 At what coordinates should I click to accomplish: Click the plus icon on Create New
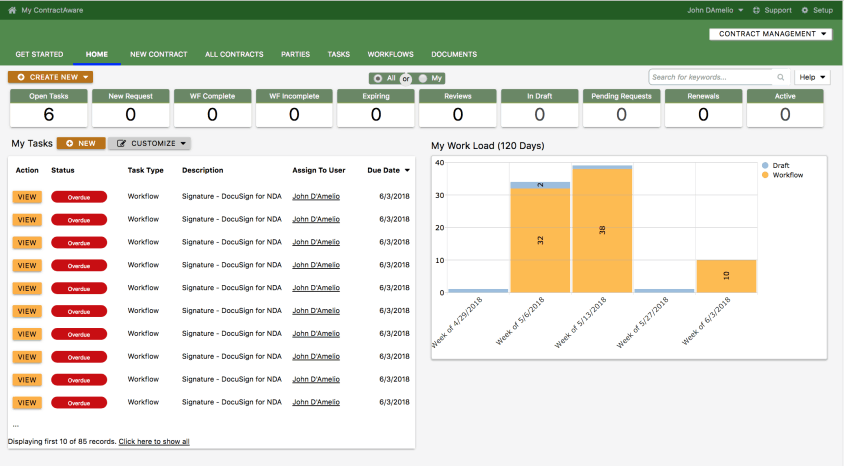point(21,77)
